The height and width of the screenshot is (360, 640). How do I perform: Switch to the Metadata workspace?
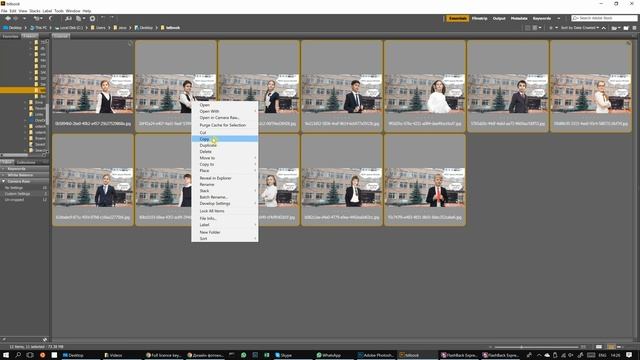click(x=519, y=18)
